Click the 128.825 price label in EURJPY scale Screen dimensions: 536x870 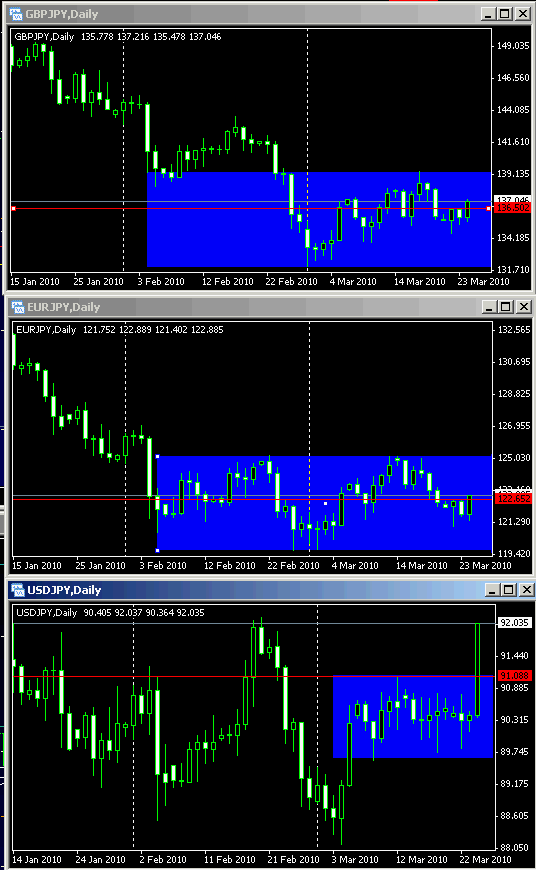pyautogui.click(x=514, y=393)
